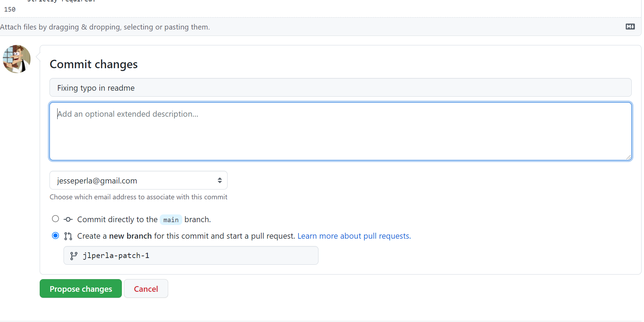Click the Commit changes heading
644x322 pixels.
93,64
